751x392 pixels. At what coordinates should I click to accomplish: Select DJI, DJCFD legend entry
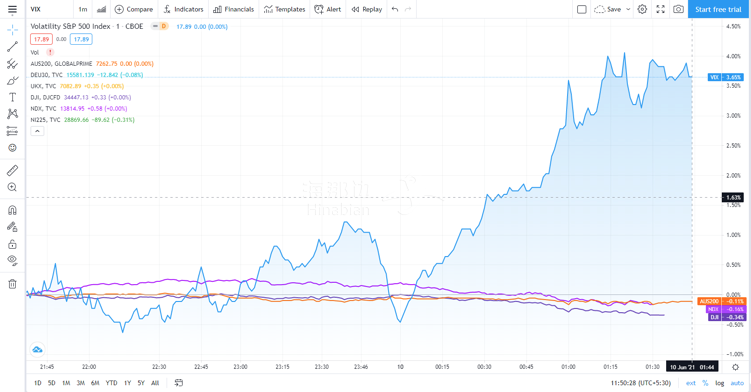[46, 97]
